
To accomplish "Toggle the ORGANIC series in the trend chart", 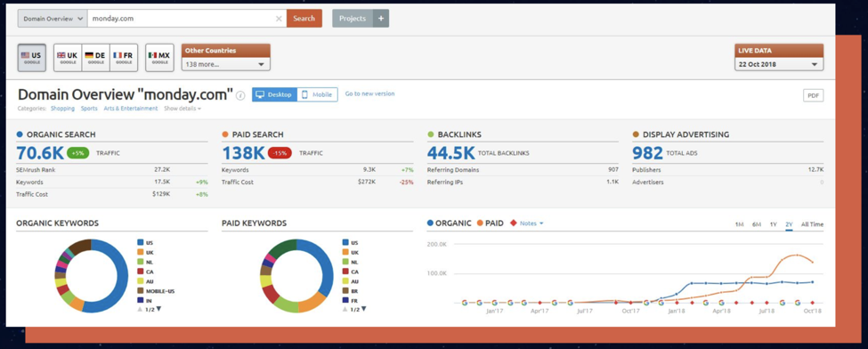I will point(449,223).
